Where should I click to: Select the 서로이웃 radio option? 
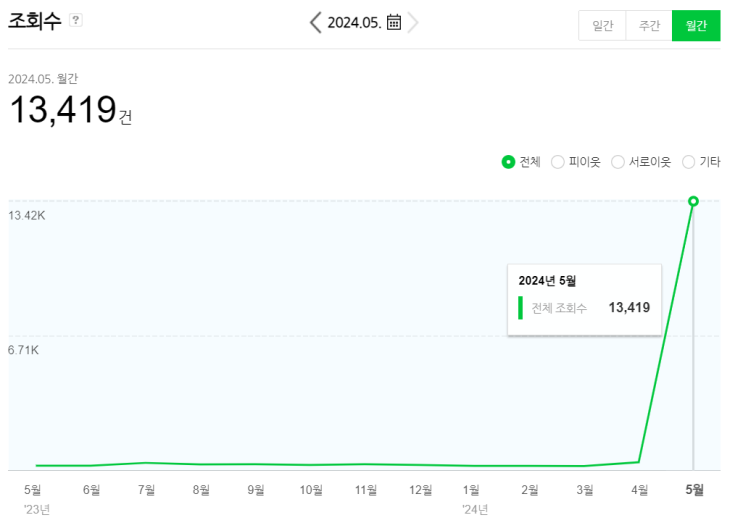pos(618,162)
